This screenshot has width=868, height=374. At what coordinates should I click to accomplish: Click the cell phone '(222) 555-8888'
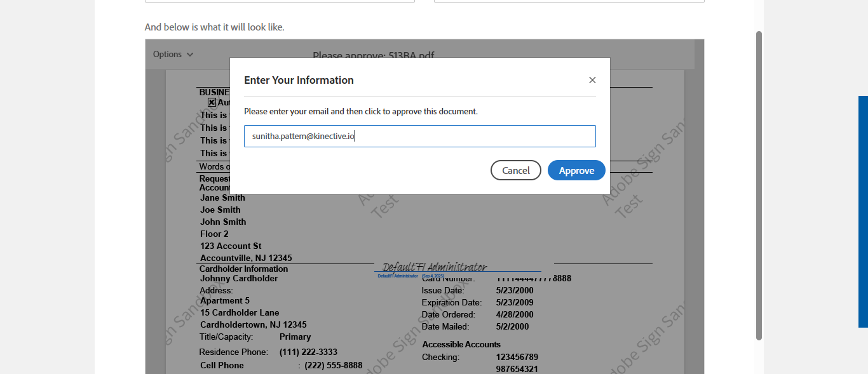[334, 365]
